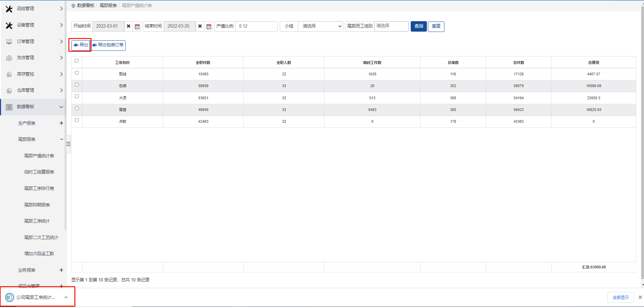The width and height of the screenshot is (644, 307).
Task: Go to 尾部工序排行榜 report
Action: tap(39, 188)
